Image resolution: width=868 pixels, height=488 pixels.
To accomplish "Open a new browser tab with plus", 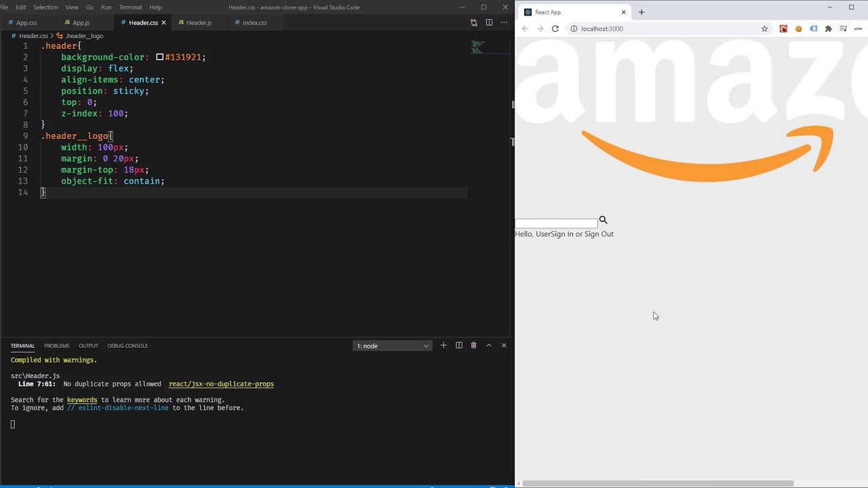I will tap(642, 12).
